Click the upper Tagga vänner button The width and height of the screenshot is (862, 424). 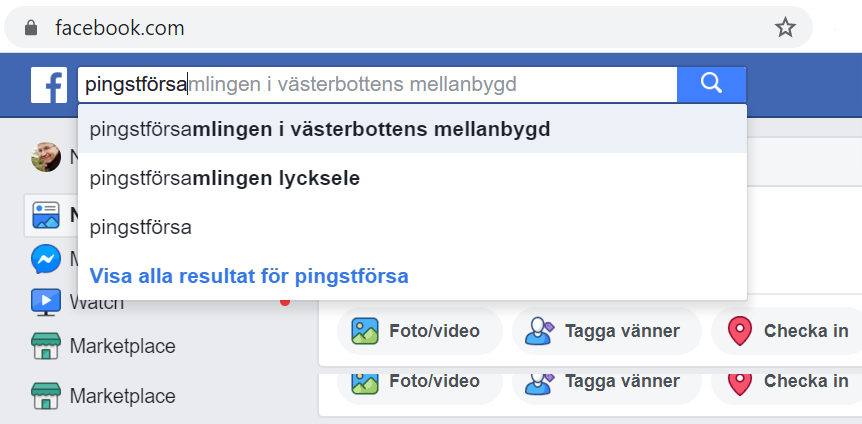point(603,331)
